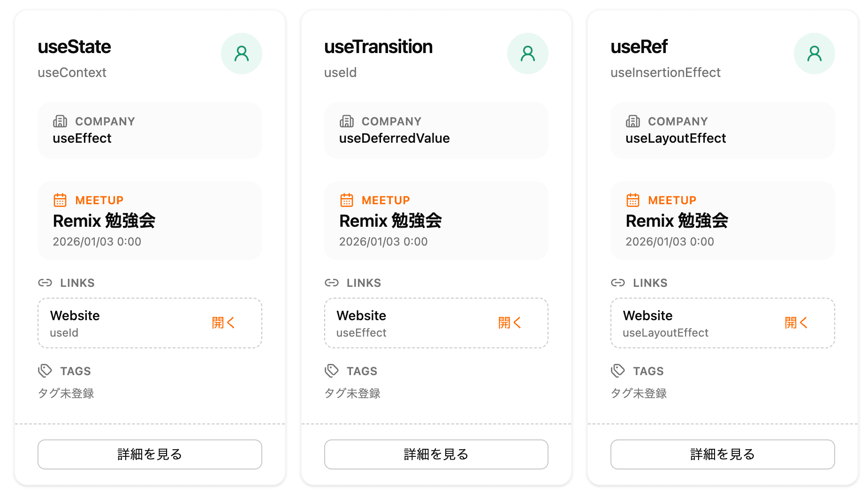The height and width of the screenshot is (492, 868).
Task: Click the useState card title
Action: click(75, 47)
